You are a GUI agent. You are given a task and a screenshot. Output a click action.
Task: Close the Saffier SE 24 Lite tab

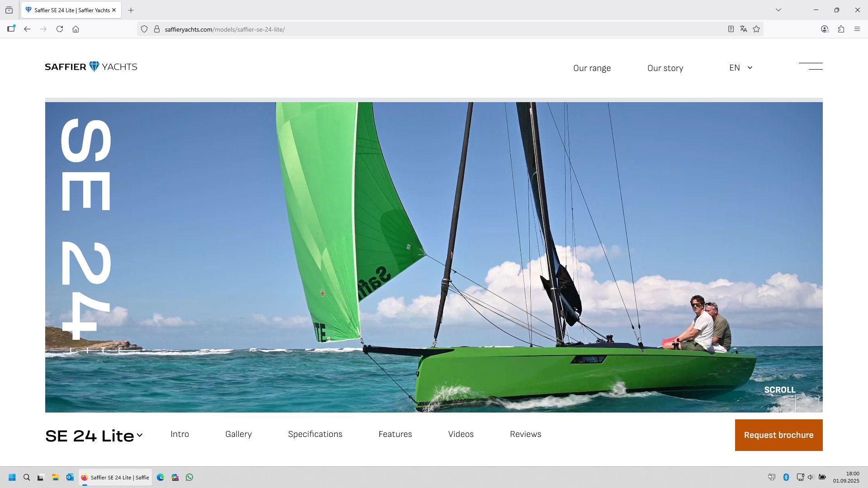tap(114, 10)
